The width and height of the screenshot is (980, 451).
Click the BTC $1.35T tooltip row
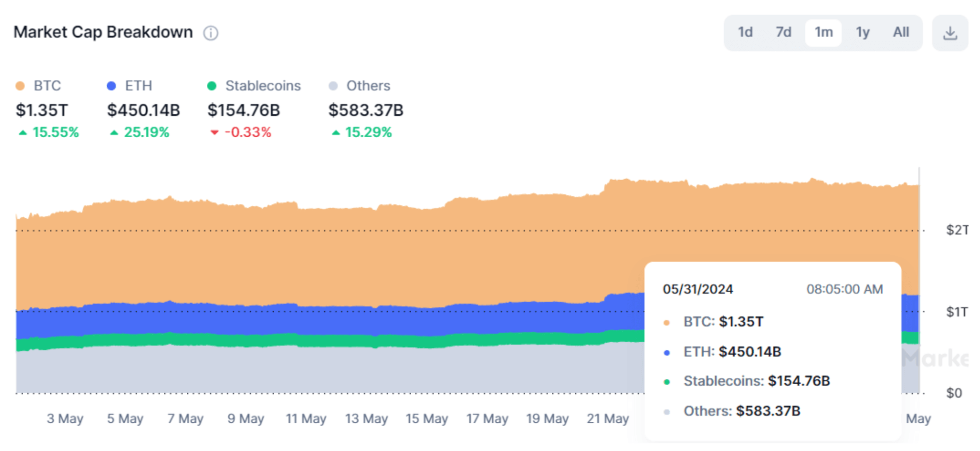click(723, 322)
